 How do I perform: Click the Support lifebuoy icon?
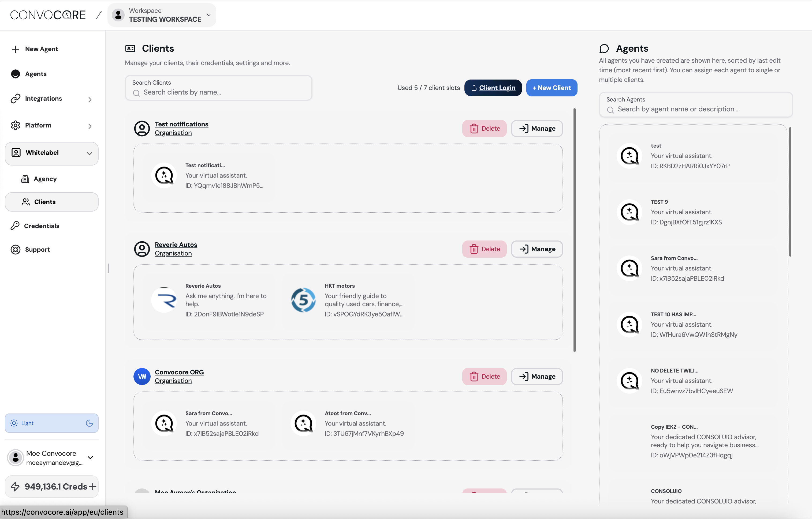pos(16,249)
